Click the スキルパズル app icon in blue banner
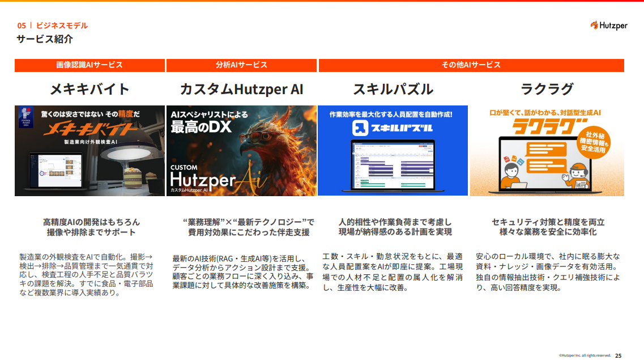The width and height of the screenshot is (644, 360). (x=360, y=128)
